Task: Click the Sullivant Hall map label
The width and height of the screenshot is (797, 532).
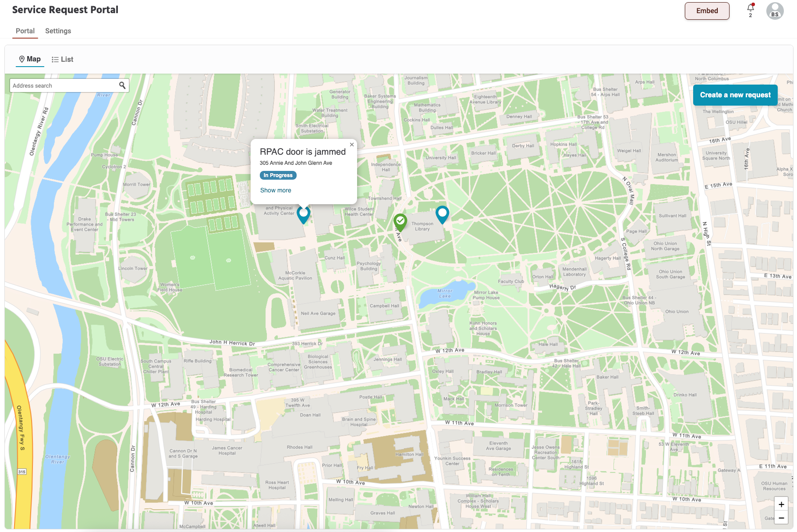Action: 673,216
